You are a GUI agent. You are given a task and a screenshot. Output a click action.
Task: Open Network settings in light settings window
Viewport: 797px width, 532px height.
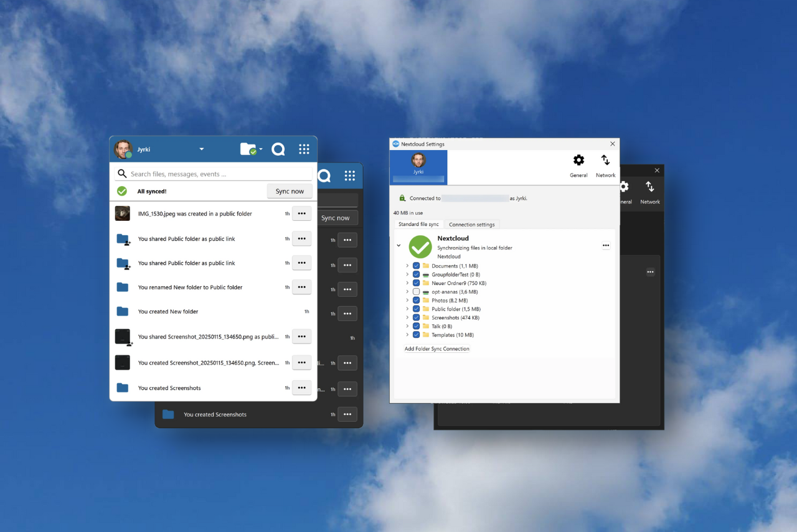(x=605, y=166)
